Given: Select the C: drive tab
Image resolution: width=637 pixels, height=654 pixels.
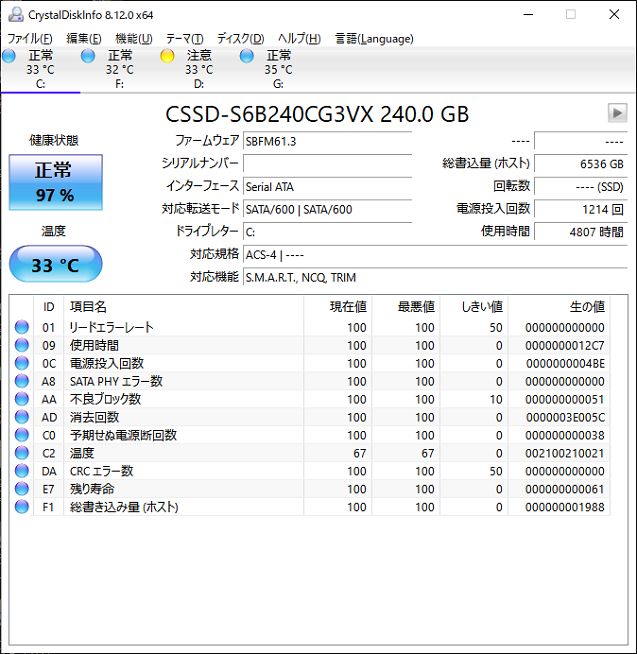Looking at the screenshot, I should [x=40, y=70].
